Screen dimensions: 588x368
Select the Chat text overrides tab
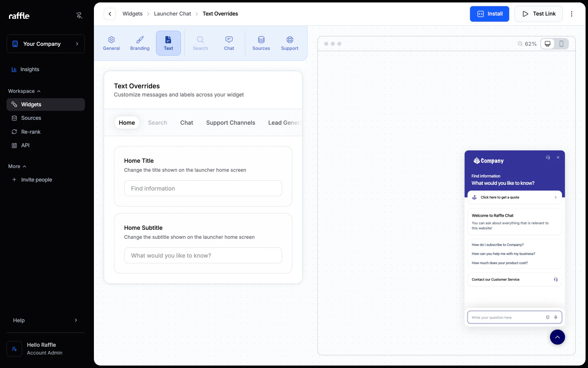point(187,123)
